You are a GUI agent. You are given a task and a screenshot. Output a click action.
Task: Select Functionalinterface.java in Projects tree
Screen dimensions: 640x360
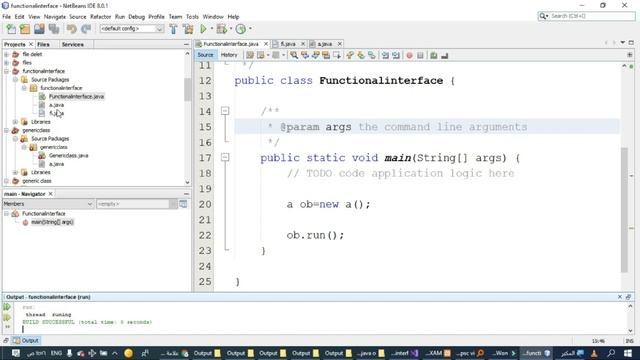click(x=76, y=96)
